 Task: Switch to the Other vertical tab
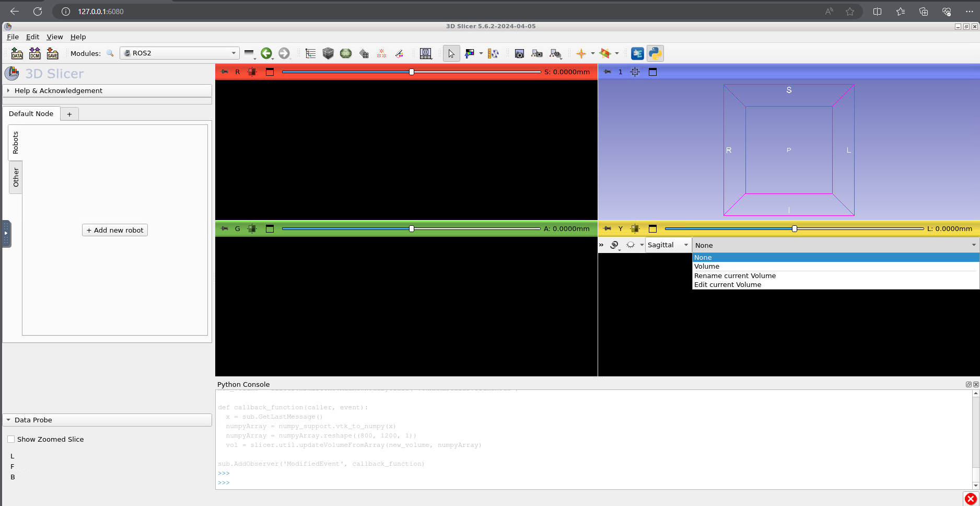pyautogui.click(x=16, y=177)
